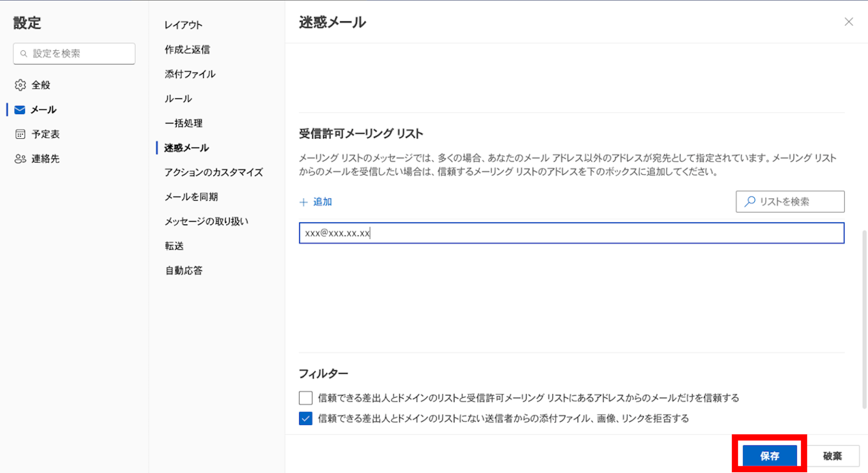Click the Contacts people icon
The height and width of the screenshot is (473, 868).
tap(20, 159)
